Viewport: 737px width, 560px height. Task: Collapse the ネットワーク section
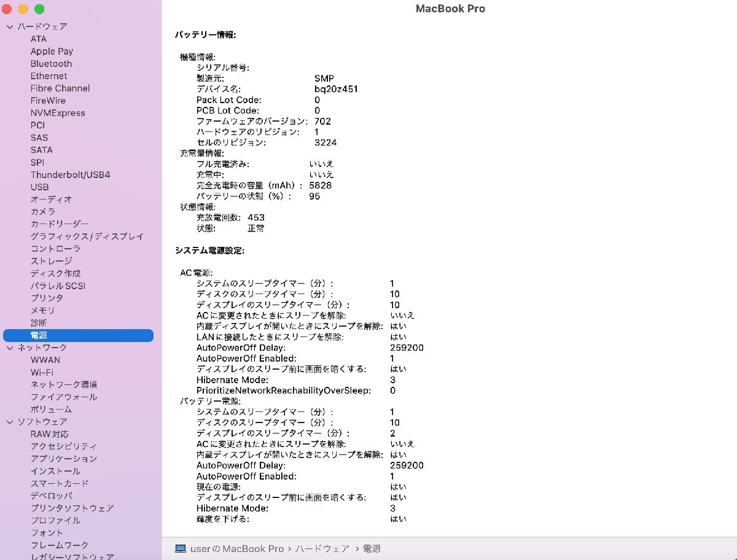(x=10, y=348)
